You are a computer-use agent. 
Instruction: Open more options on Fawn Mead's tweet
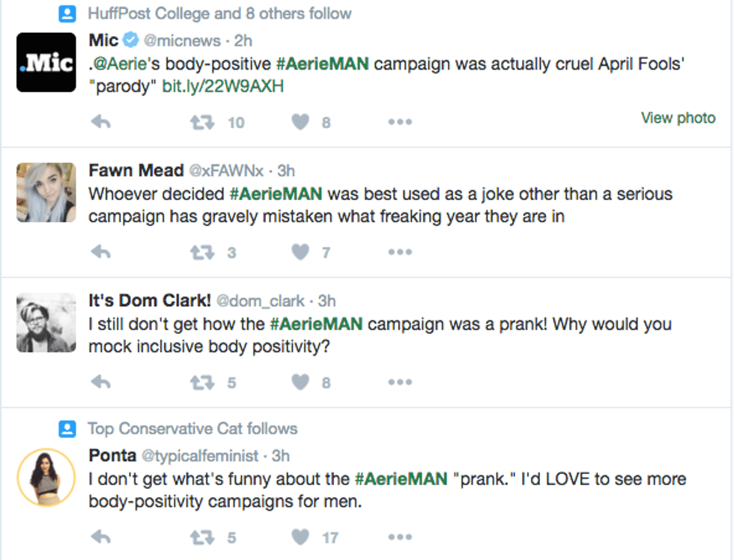click(400, 252)
